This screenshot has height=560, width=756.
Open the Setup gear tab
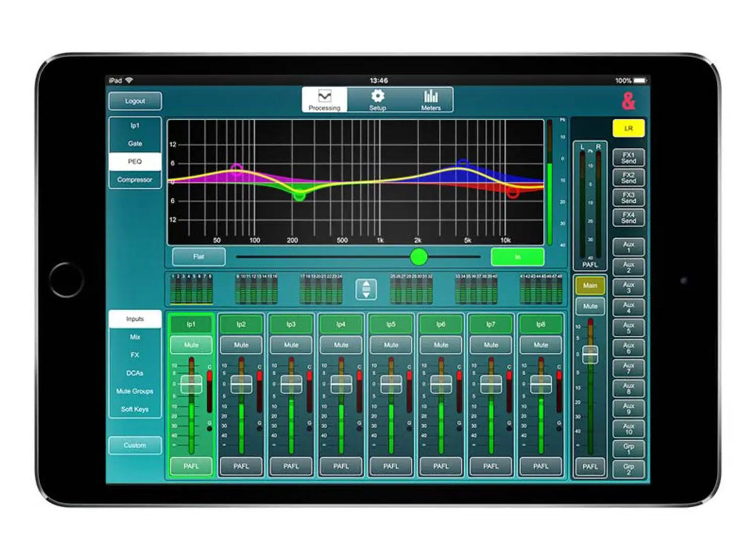[377, 100]
